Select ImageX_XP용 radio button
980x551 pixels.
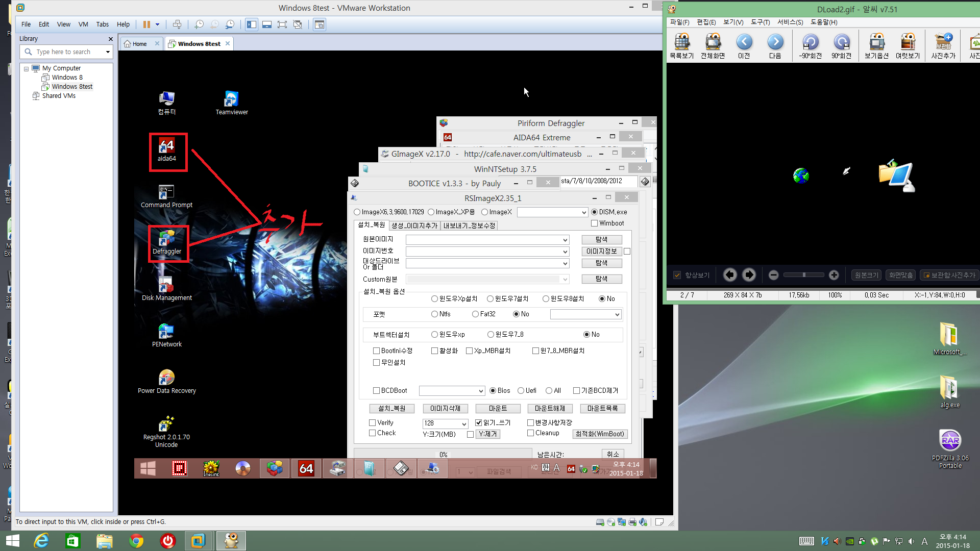point(431,212)
